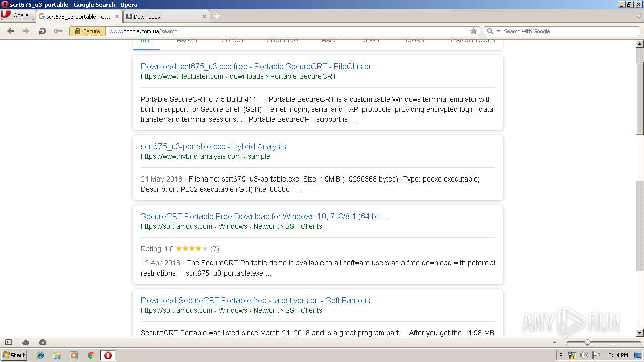Click the clock showing 2:14 PM
This screenshot has width=644, height=362.
pyautogui.click(x=618, y=355)
